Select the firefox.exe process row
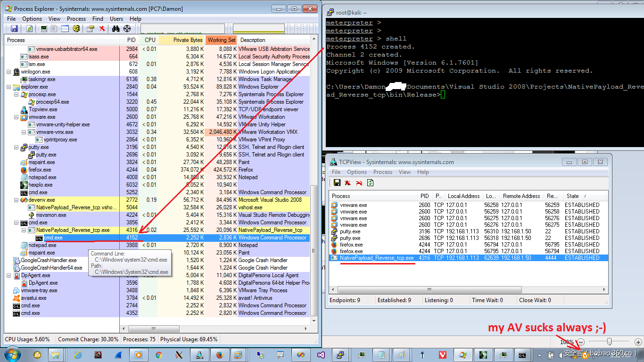Screen dimensions: 644x362 point(40,170)
